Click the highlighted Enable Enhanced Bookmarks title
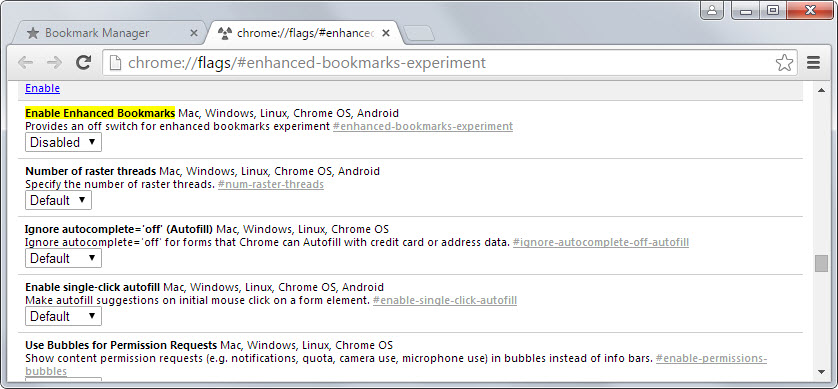This screenshot has width=838, height=389. [100, 113]
